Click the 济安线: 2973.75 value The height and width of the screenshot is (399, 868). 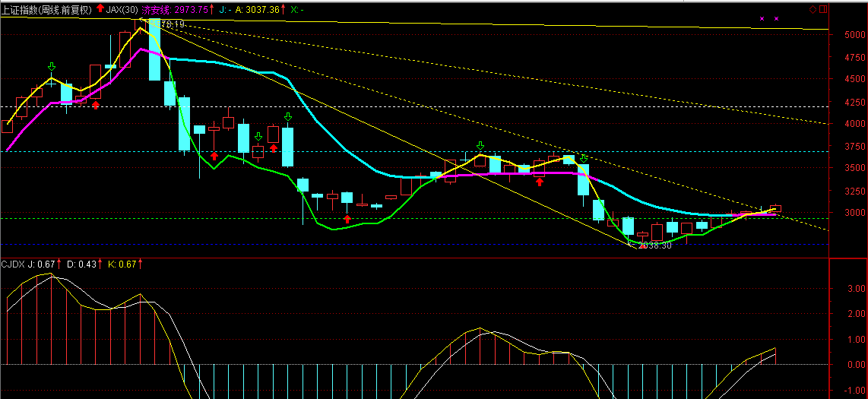pyautogui.click(x=176, y=9)
